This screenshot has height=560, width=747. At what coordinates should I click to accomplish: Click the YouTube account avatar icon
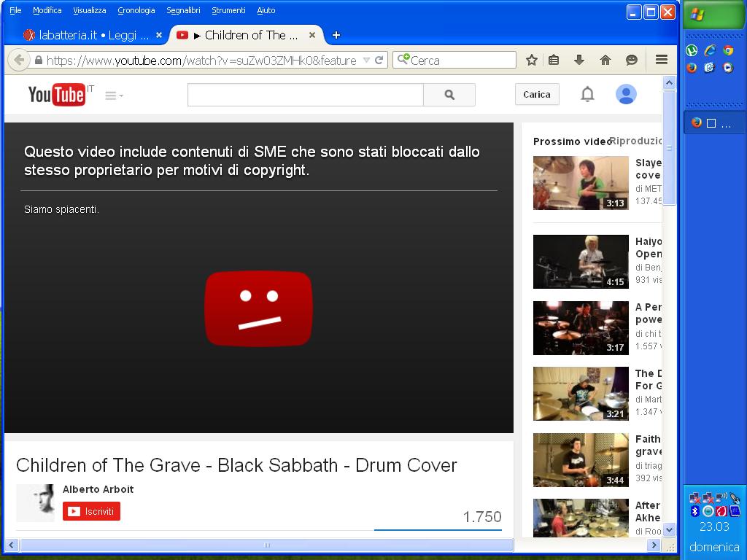tap(626, 94)
